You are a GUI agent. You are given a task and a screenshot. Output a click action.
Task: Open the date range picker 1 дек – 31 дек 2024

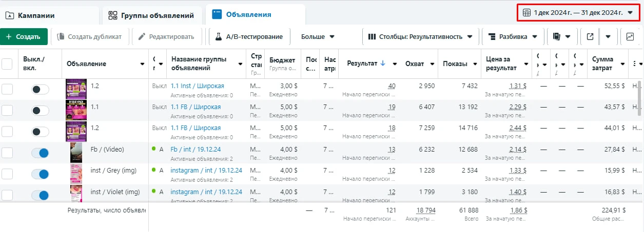pos(578,13)
